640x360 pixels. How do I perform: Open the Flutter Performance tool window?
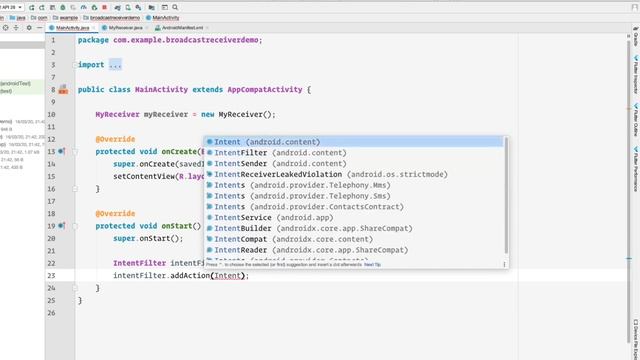[636, 169]
